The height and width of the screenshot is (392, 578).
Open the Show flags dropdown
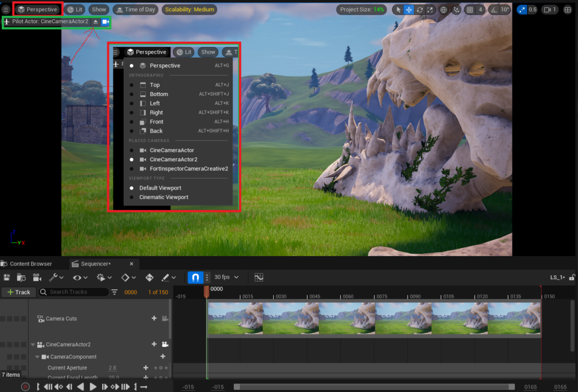(99, 10)
